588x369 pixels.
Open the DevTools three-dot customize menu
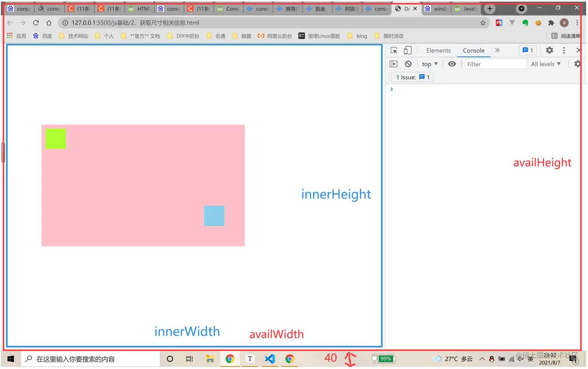[563, 50]
